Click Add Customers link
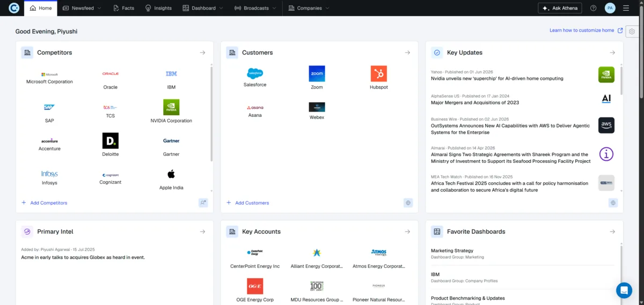This screenshot has width=644, height=305. [x=247, y=203]
